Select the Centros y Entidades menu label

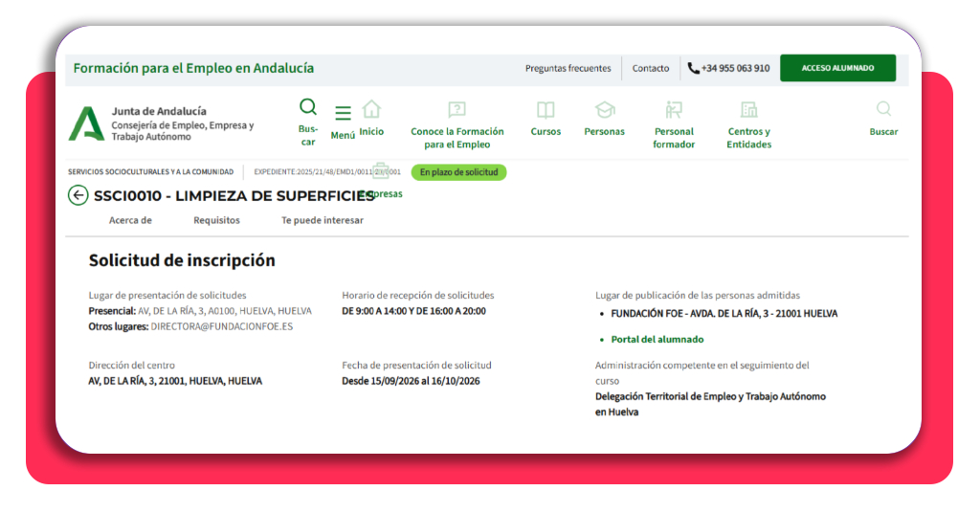pos(748,138)
